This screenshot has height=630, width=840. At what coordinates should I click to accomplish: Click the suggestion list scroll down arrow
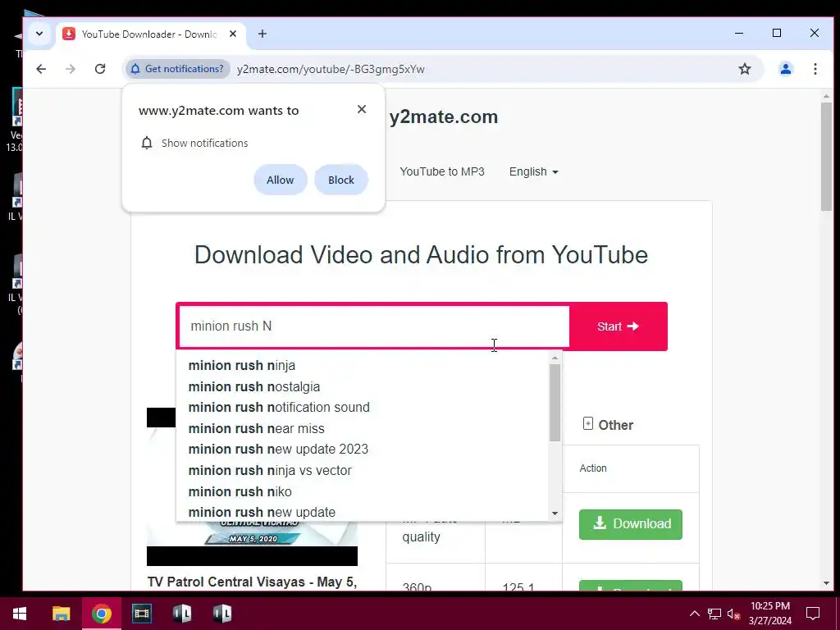pos(555,514)
